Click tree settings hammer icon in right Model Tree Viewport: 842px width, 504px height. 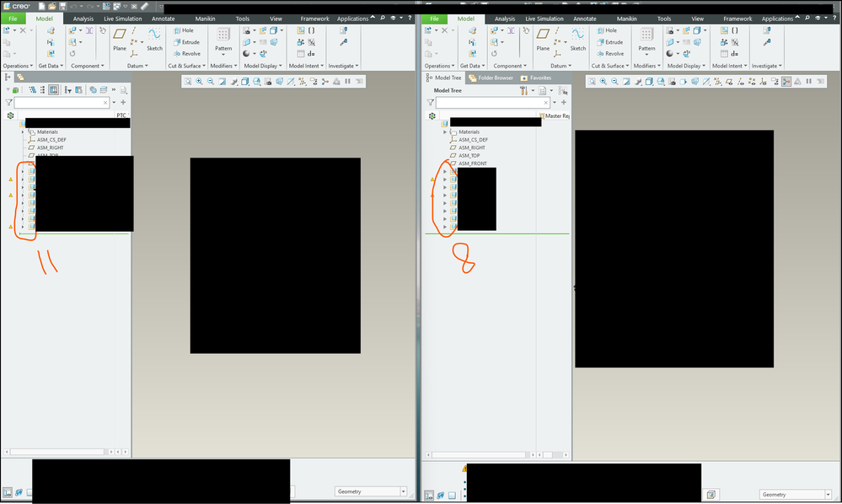coord(523,91)
